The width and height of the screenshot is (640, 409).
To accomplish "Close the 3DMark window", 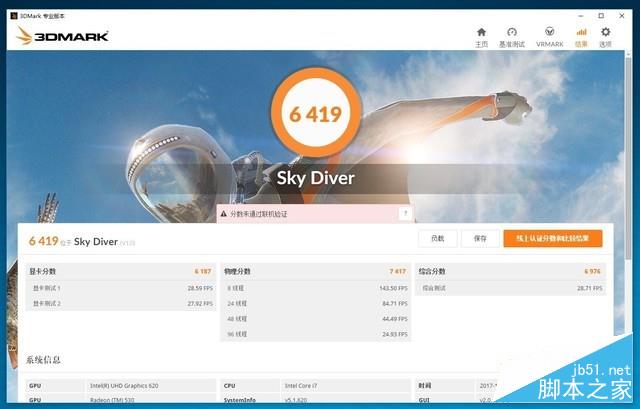I will tap(622, 16).
